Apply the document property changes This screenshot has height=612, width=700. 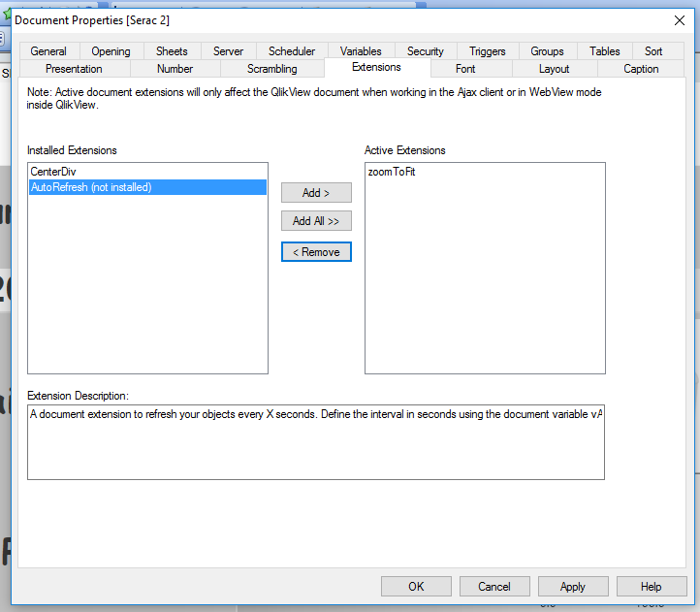coord(573,586)
